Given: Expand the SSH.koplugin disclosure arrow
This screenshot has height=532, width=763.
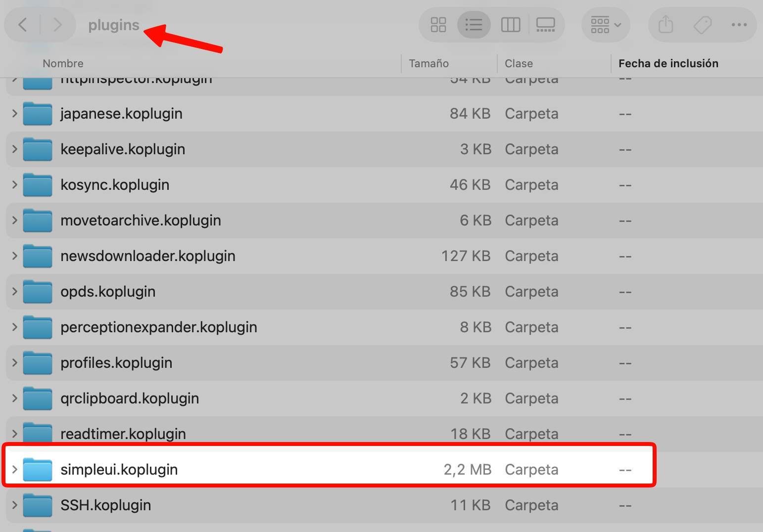Looking at the screenshot, I should pos(14,505).
